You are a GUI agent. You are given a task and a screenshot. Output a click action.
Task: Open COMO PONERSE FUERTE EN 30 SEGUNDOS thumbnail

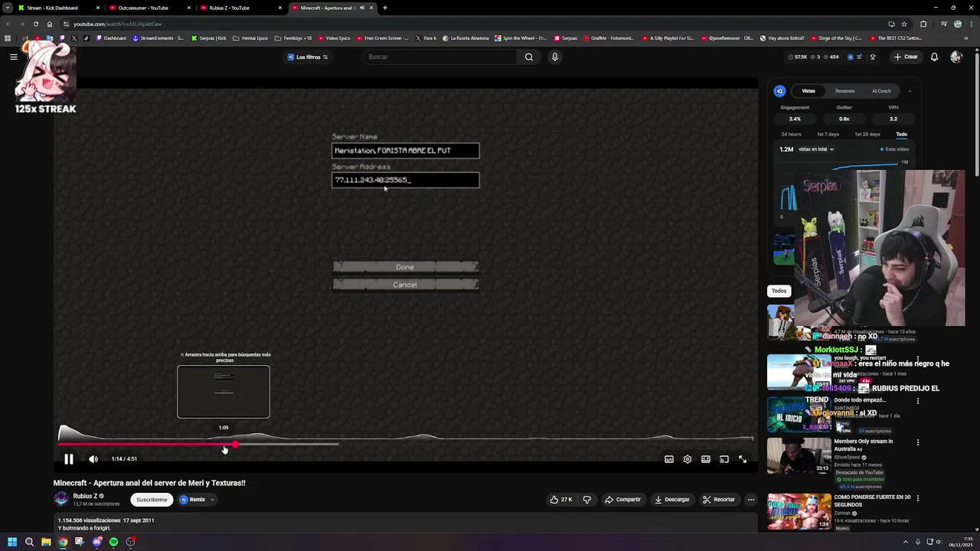799,511
